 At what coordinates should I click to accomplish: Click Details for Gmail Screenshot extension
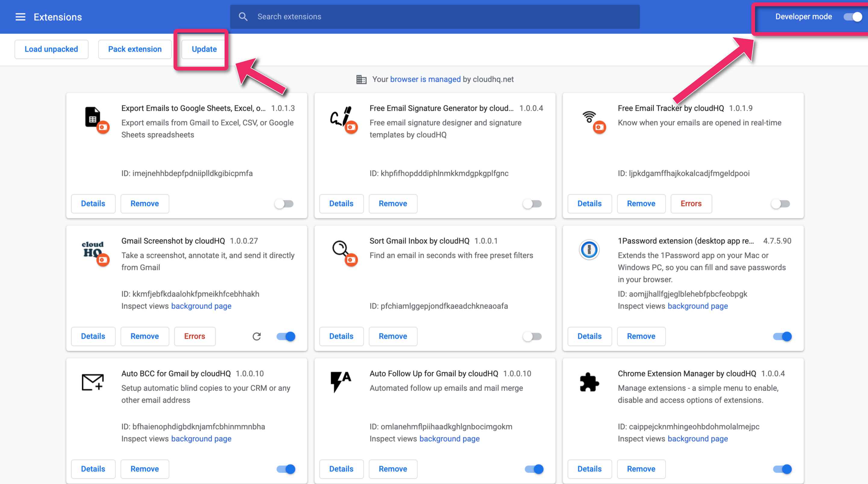point(93,336)
